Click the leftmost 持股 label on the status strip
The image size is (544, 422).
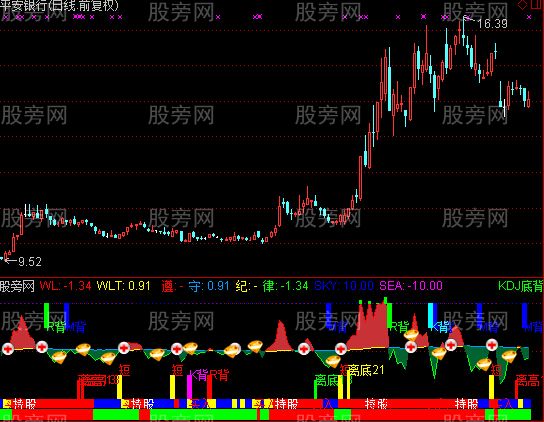(x=25, y=404)
